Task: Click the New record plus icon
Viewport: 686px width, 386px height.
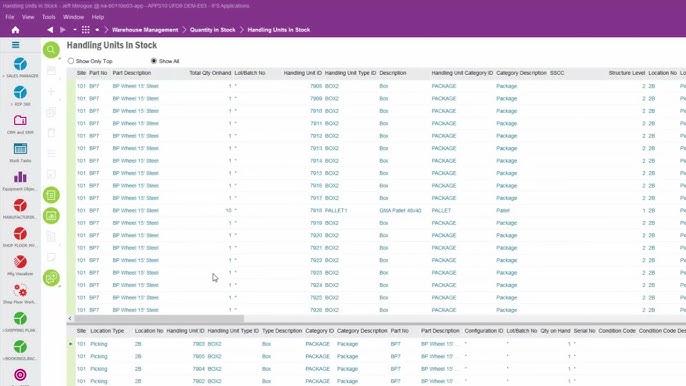Action: pyautogui.click(x=51, y=91)
